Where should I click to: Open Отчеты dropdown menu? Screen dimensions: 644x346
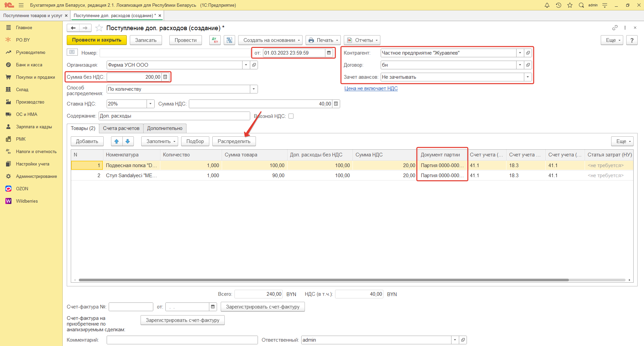(x=362, y=40)
